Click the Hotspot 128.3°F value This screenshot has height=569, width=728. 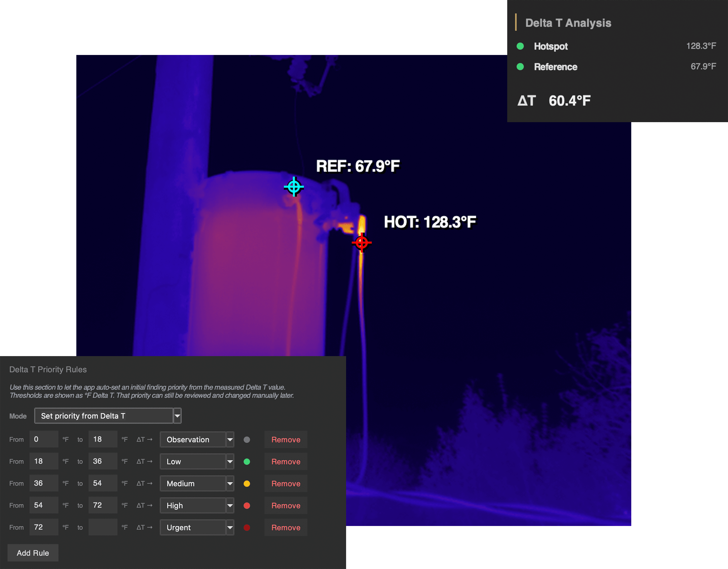(701, 46)
